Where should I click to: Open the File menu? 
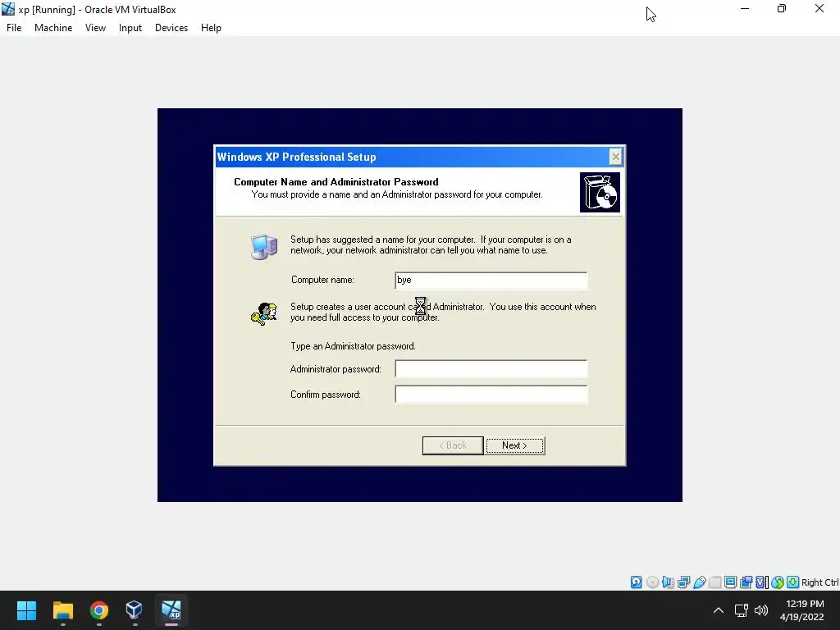[14, 28]
